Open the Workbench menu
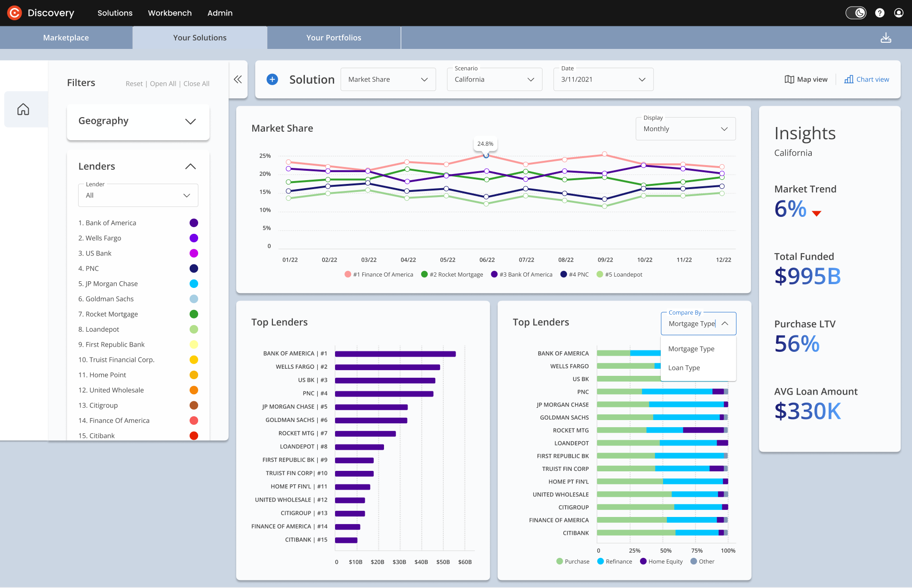 170,13
